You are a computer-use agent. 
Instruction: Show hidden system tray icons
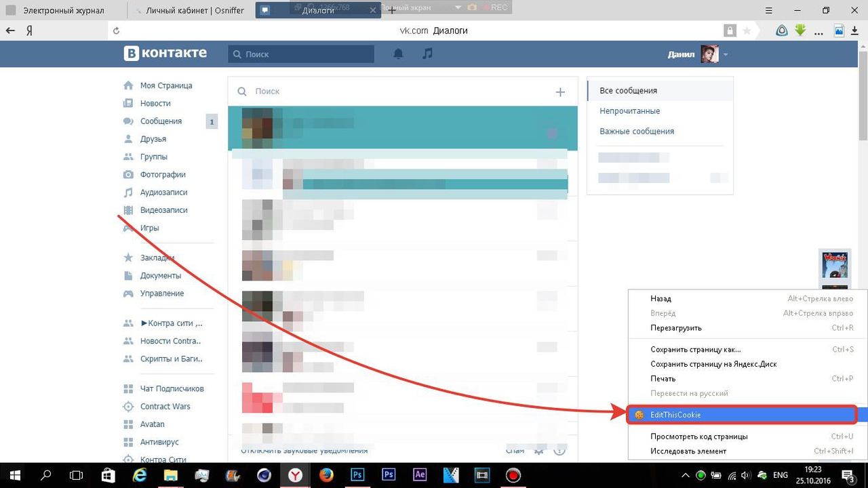tap(685, 475)
